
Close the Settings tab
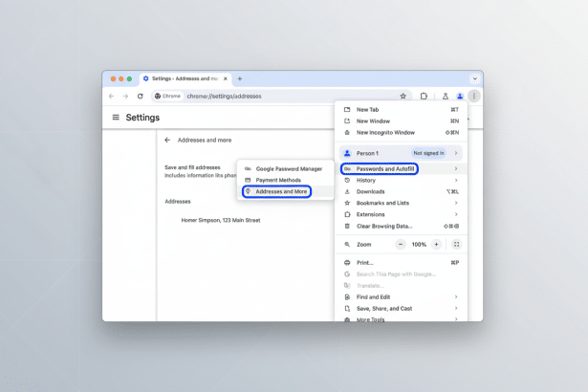pyautogui.click(x=225, y=78)
